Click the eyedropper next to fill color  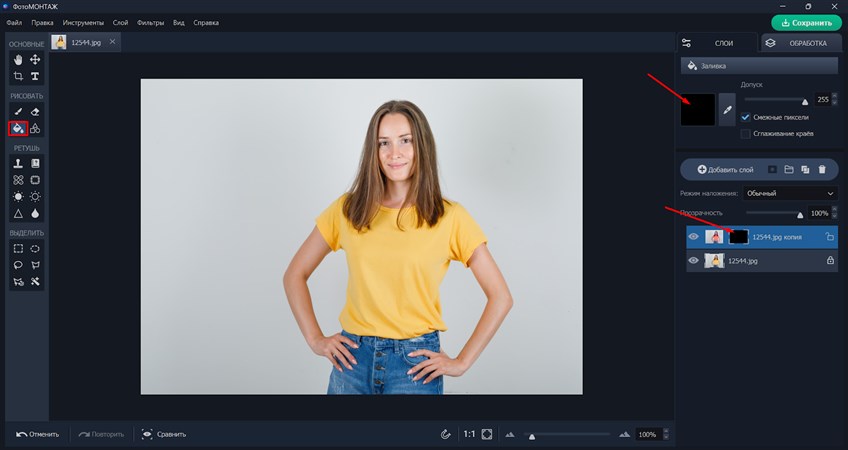[727, 109]
